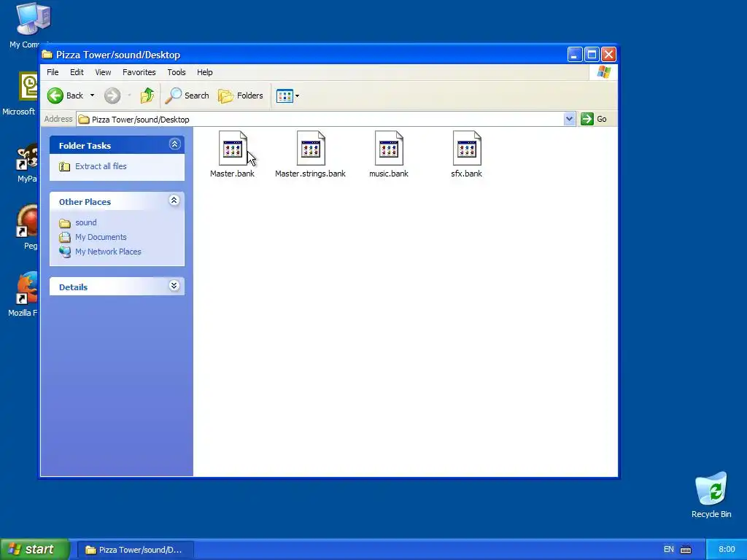
Task: Expand the Details panel
Action: [x=174, y=286]
